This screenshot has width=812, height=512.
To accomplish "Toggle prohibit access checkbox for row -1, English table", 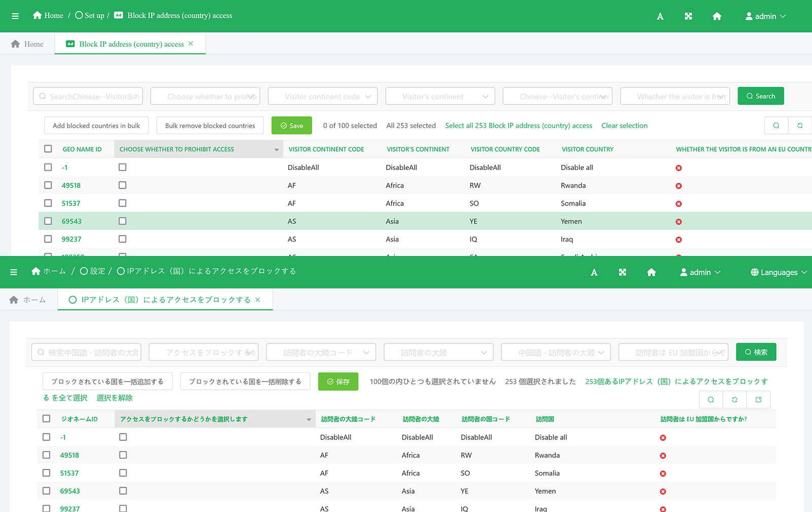I will [x=122, y=167].
